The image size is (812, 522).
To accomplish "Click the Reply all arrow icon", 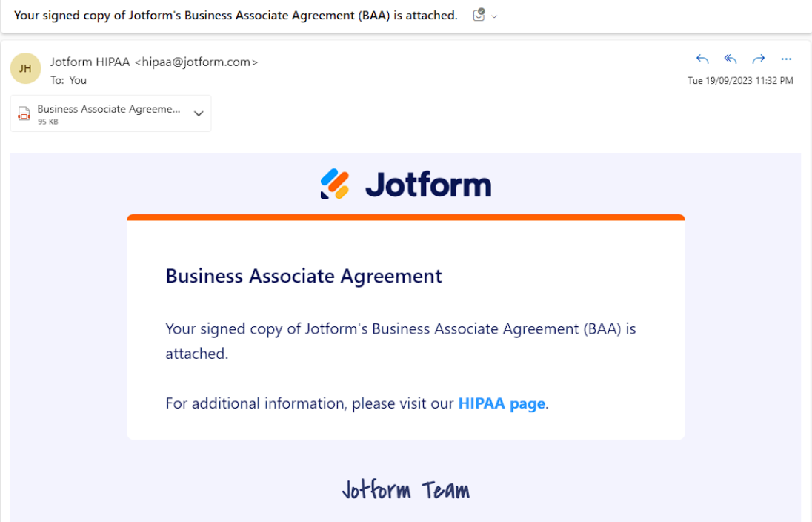I will point(731,59).
